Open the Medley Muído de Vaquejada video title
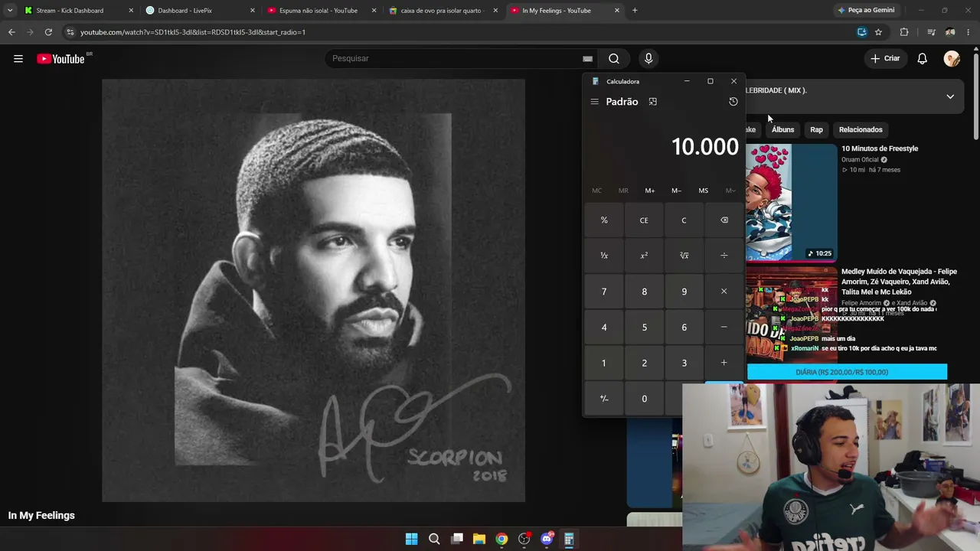The image size is (980, 551). pyautogui.click(x=899, y=282)
